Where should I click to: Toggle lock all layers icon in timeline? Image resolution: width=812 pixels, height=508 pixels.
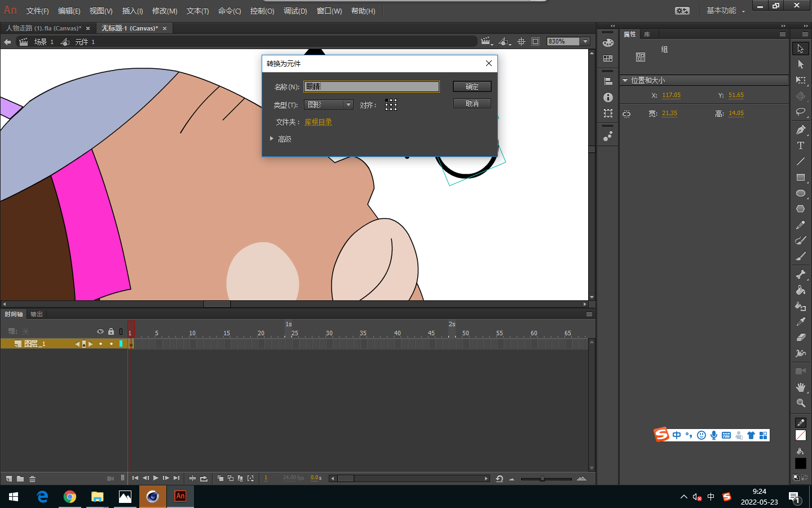pos(111,331)
